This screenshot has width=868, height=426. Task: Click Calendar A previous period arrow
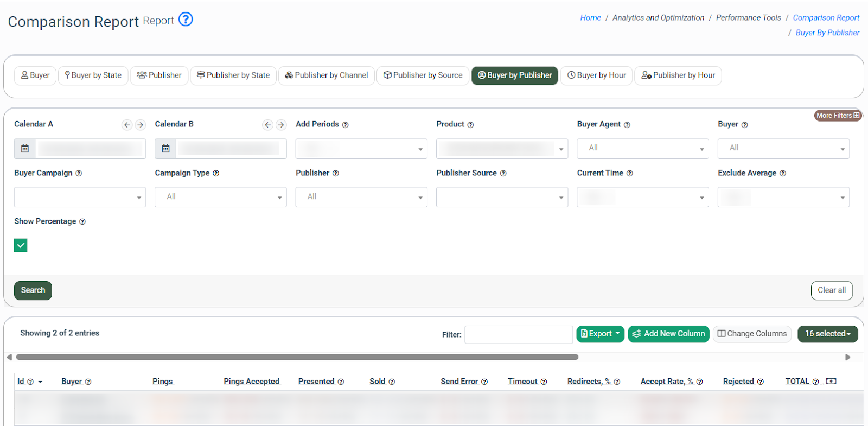(x=127, y=125)
